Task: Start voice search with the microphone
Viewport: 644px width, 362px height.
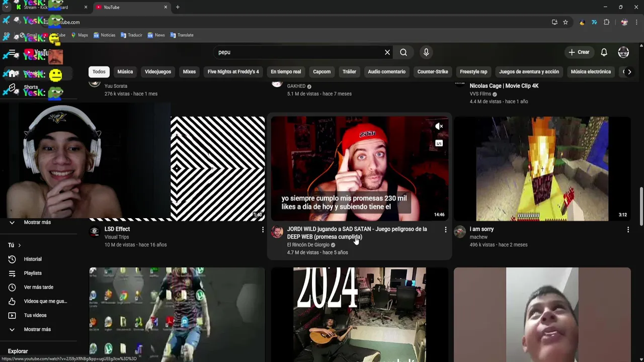Action: pos(426,52)
